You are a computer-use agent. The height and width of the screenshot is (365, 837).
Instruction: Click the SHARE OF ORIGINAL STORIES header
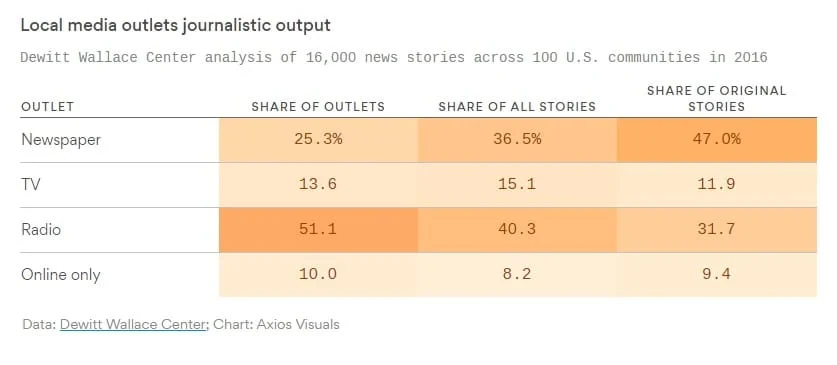pyautogui.click(x=716, y=99)
